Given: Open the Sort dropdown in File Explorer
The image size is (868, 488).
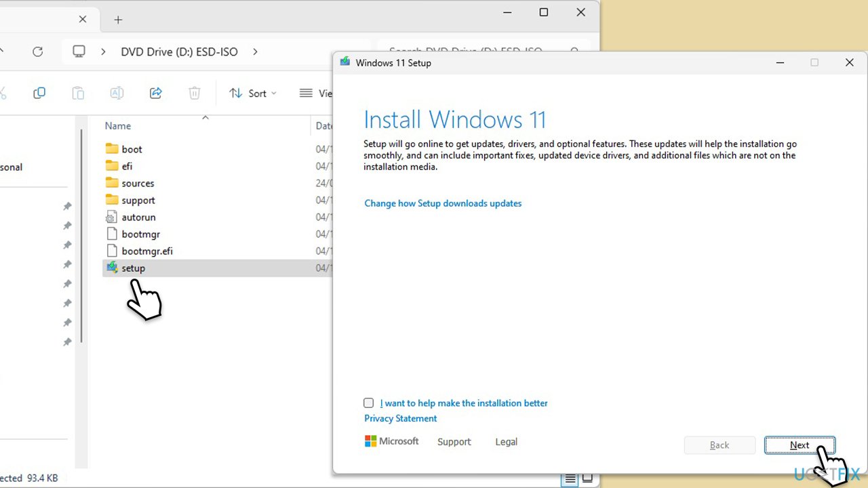Looking at the screenshot, I should (253, 94).
